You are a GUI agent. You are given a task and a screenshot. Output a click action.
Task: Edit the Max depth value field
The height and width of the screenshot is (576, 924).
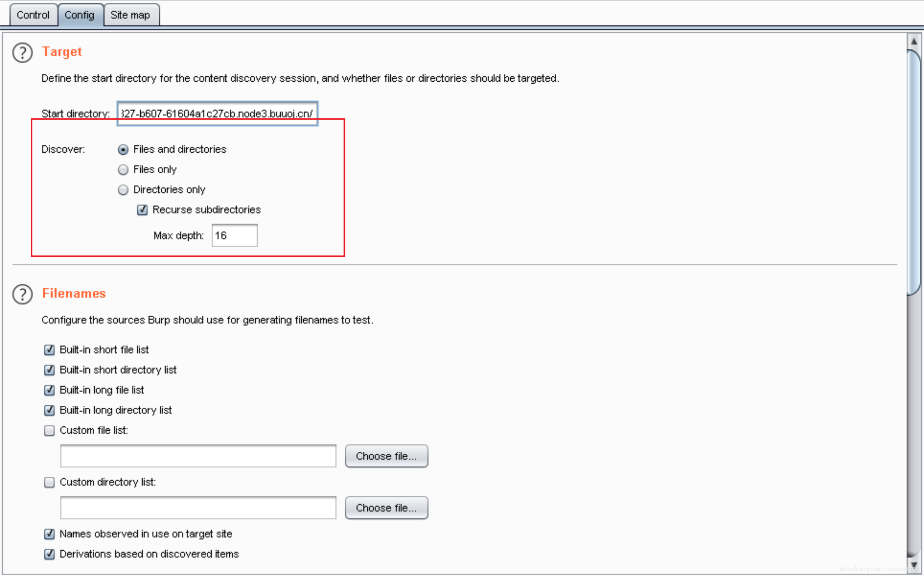tap(235, 234)
